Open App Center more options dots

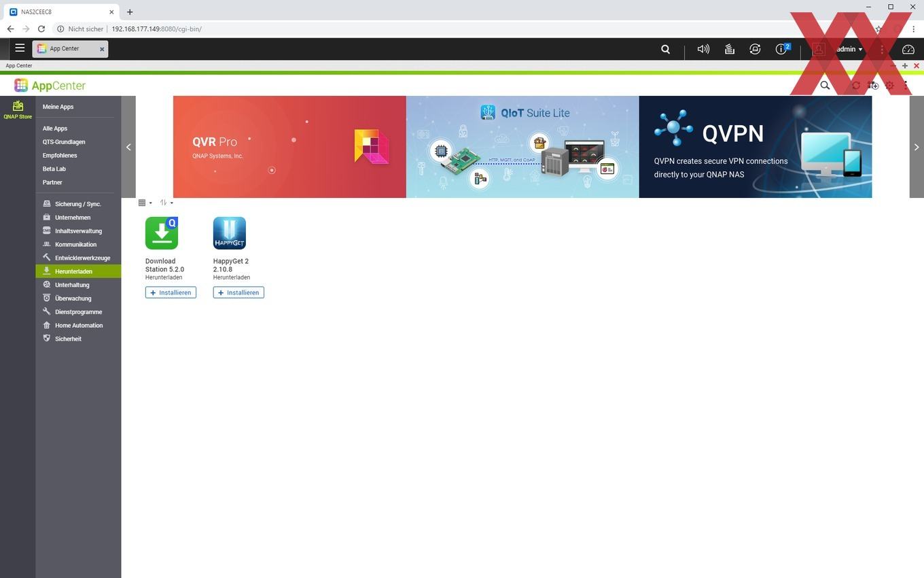tap(906, 86)
